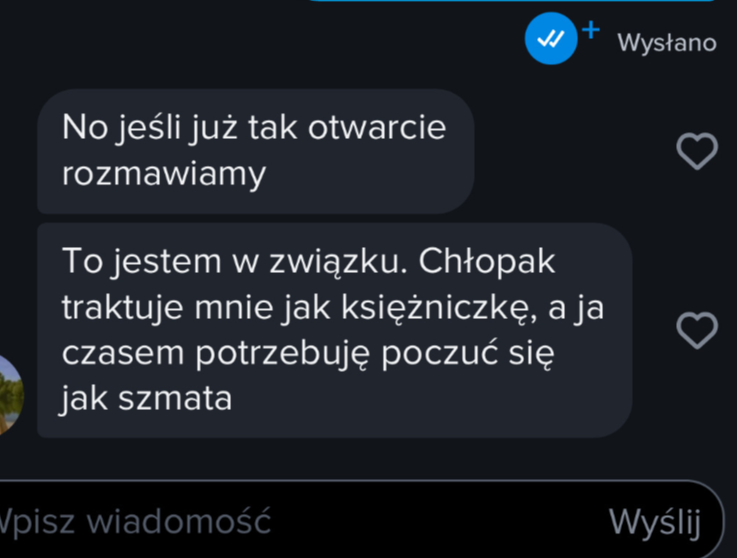Select the long "To jestem w związku" bubble
The image size is (737, 558).
coord(334,330)
